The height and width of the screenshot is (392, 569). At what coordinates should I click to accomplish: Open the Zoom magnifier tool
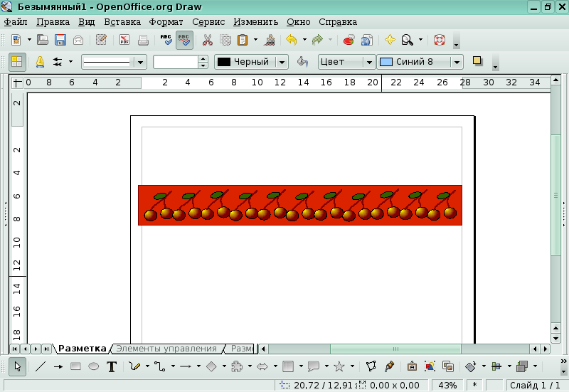tap(407, 40)
